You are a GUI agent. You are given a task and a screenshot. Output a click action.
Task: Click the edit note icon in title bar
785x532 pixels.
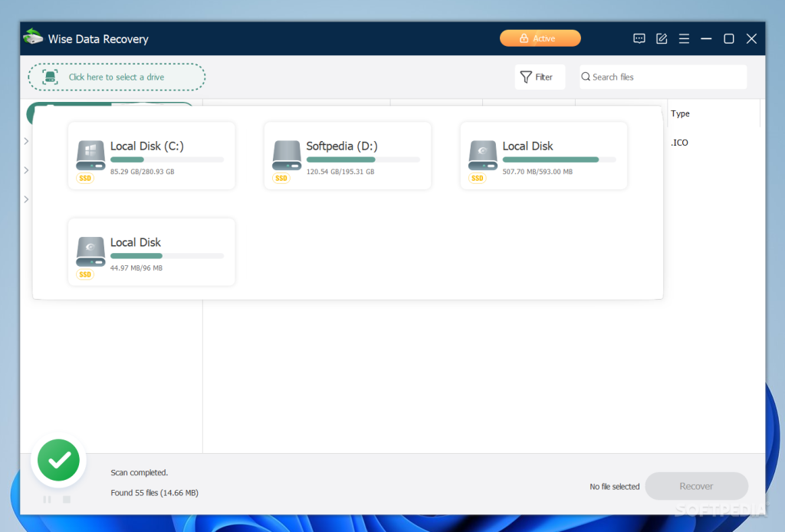pyautogui.click(x=662, y=38)
